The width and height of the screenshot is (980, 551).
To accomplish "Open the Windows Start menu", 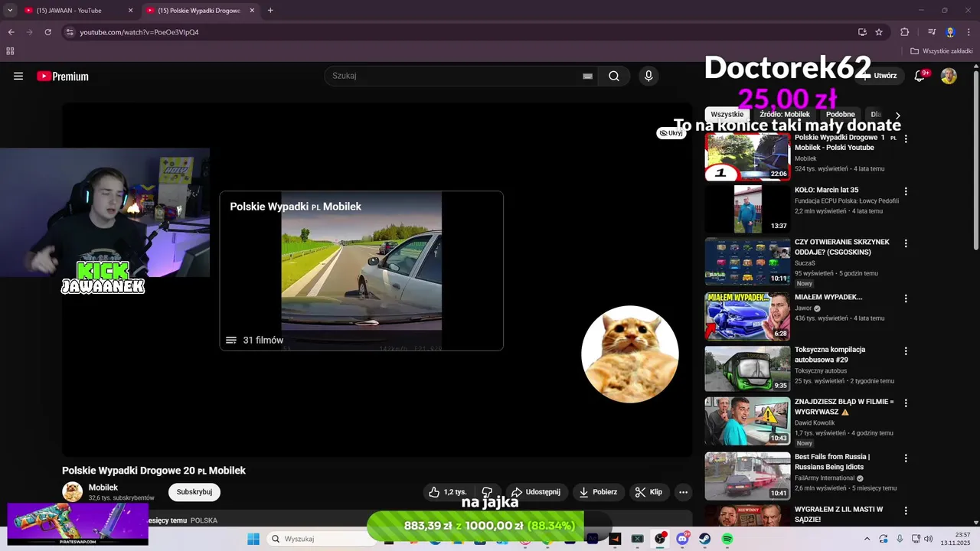I will (x=253, y=539).
